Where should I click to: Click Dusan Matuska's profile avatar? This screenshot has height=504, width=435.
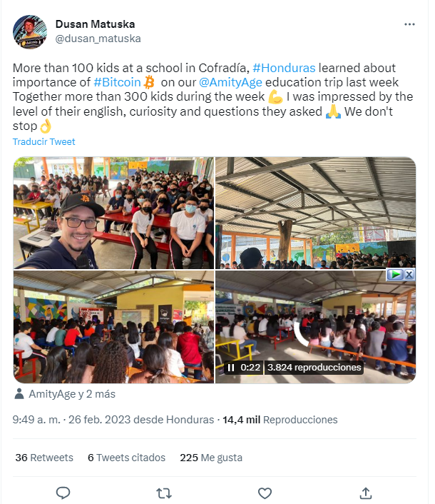30,32
